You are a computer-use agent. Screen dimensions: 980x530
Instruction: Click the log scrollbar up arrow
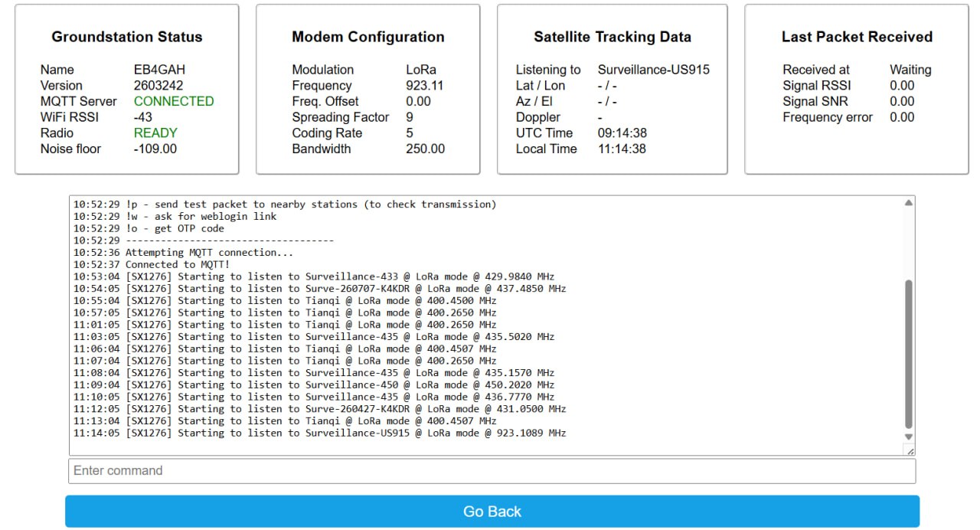909,203
